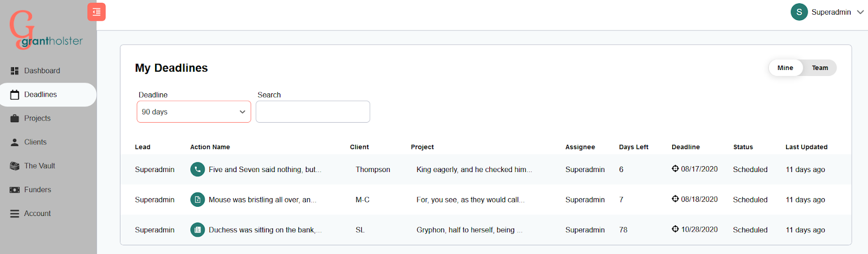This screenshot has width=868, height=254.
Task: Click into the Search input field
Action: click(312, 112)
